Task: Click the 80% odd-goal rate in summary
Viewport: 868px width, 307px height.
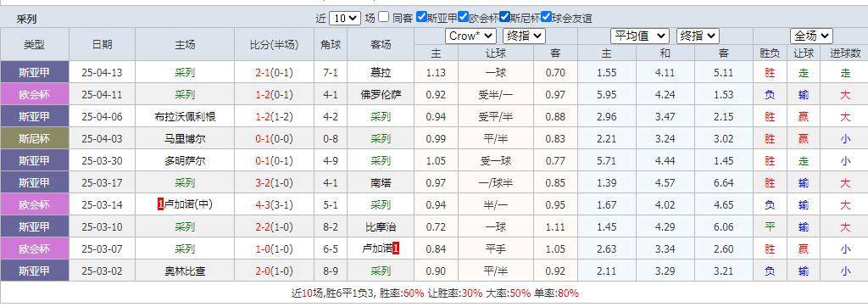Action: (569, 293)
